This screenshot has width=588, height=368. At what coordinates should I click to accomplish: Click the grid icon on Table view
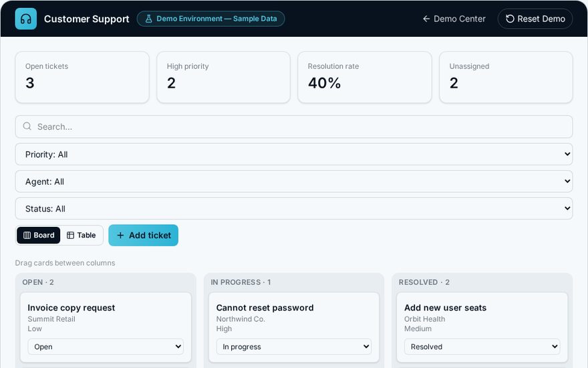[x=70, y=235]
